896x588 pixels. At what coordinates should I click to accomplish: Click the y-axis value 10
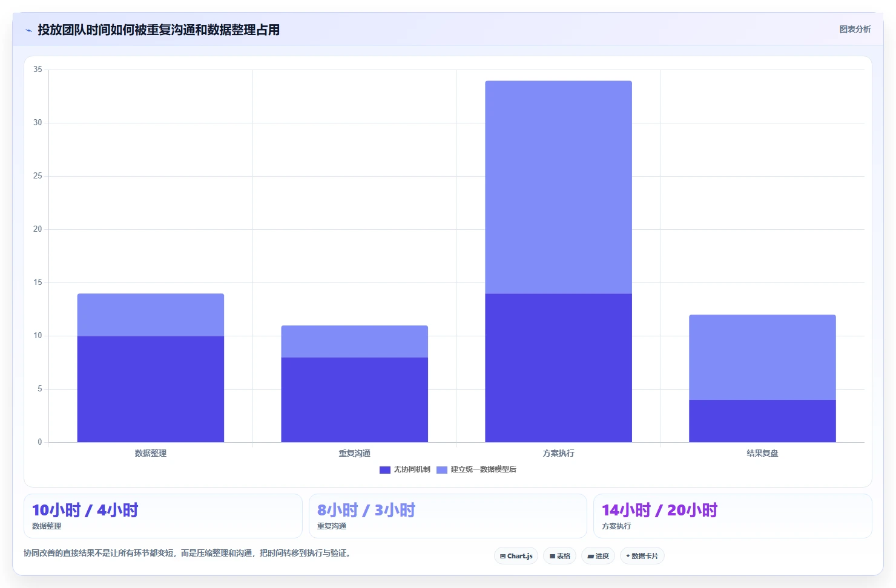pyautogui.click(x=38, y=336)
